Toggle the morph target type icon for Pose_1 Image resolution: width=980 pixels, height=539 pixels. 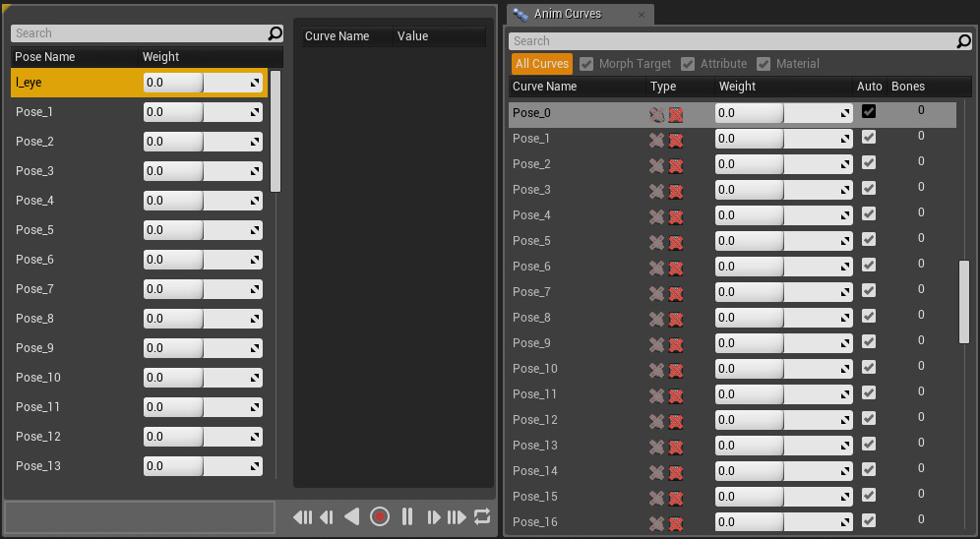(656, 140)
